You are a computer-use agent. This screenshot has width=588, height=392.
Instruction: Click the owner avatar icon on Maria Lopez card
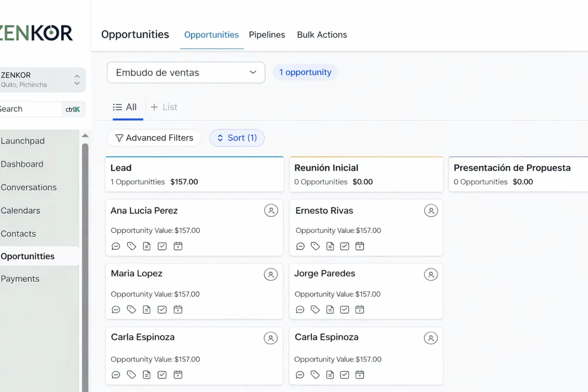coord(270,274)
